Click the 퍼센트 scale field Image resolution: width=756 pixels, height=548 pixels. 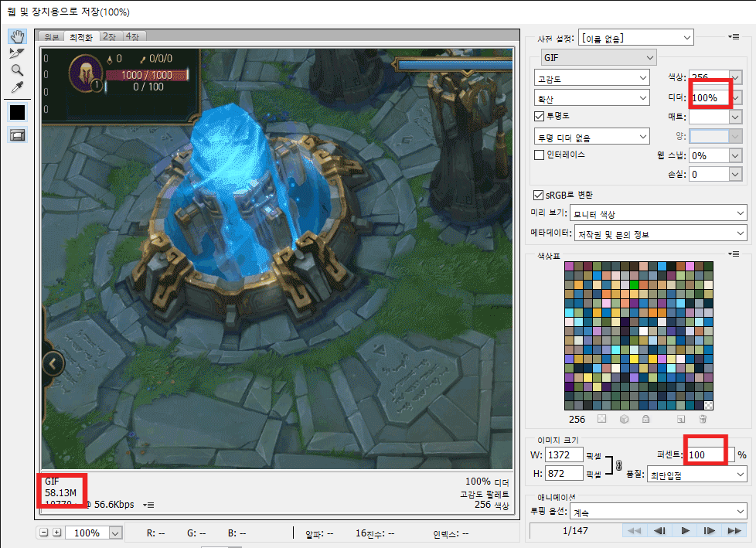pyautogui.click(x=710, y=454)
